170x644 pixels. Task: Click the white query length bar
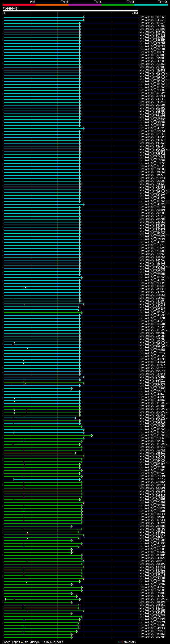pos(70,11)
